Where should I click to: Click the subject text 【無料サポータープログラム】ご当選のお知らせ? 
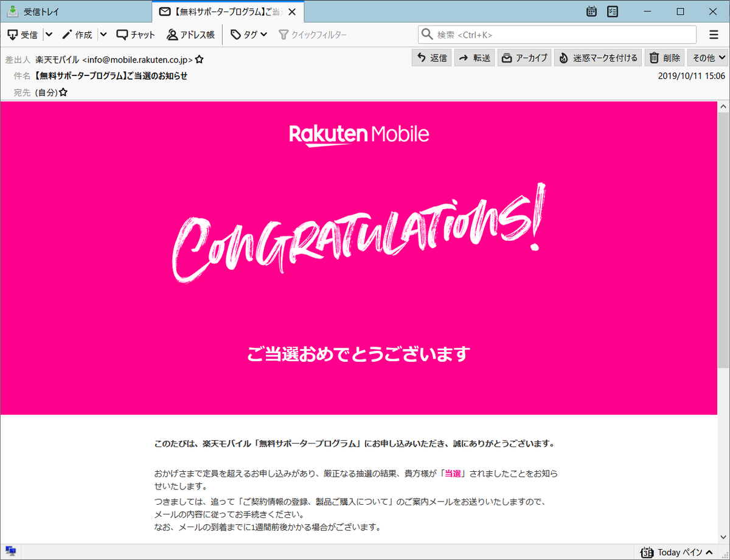(x=111, y=76)
